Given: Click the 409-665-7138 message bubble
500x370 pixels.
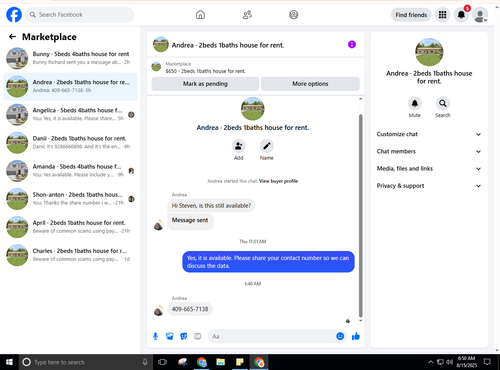Looking at the screenshot, I should point(190,309).
